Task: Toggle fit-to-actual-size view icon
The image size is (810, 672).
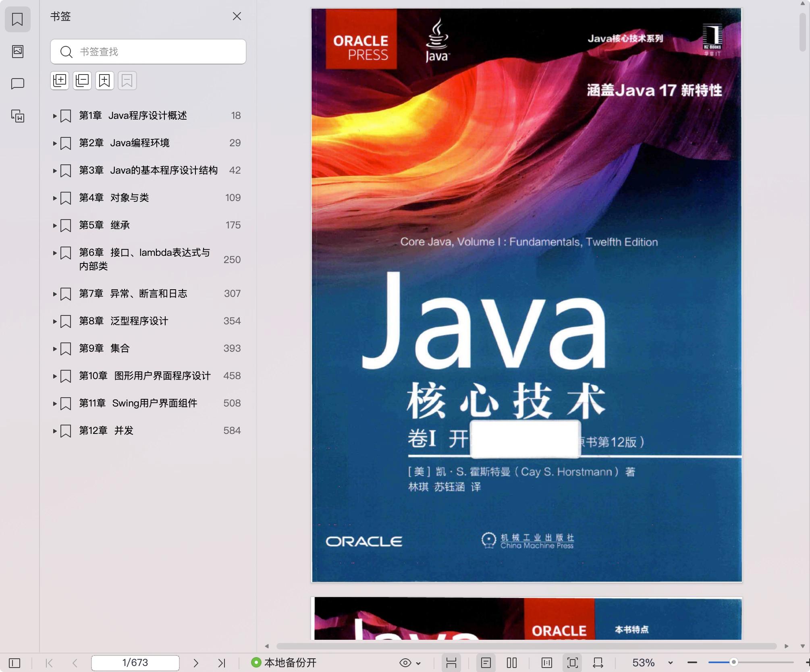Action: click(x=547, y=663)
